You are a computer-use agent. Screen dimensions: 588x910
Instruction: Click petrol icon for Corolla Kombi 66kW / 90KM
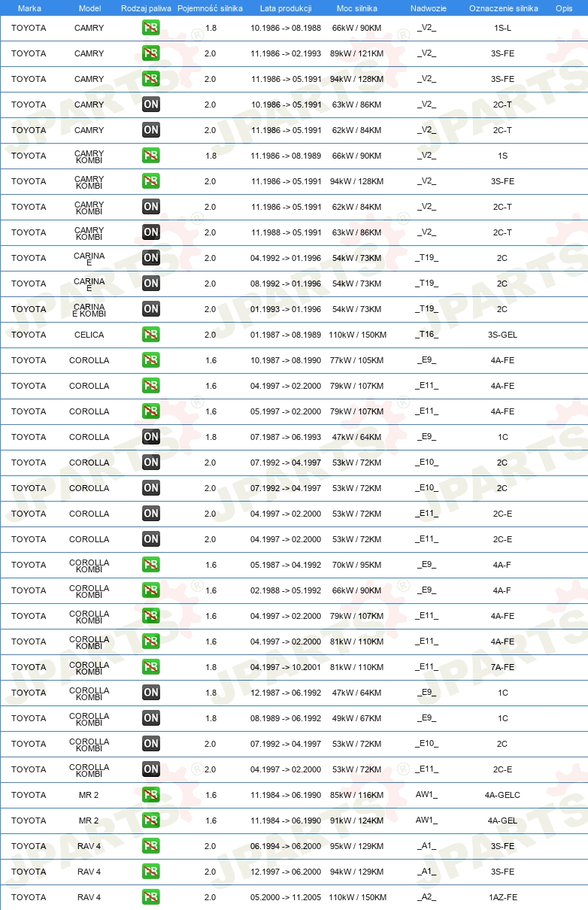(151, 590)
